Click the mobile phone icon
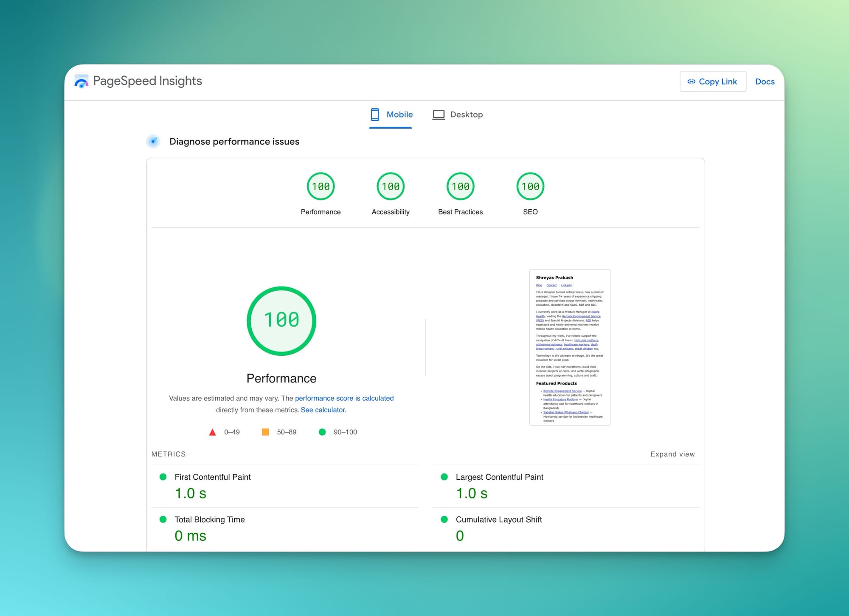The height and width of the screenshot is (616, 849). tap(375, 115)
